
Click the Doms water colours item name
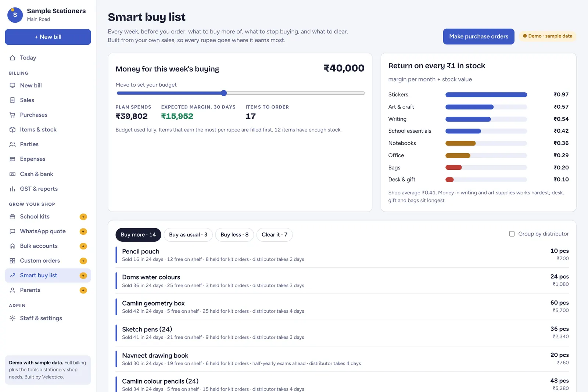(x=151, y=277)
